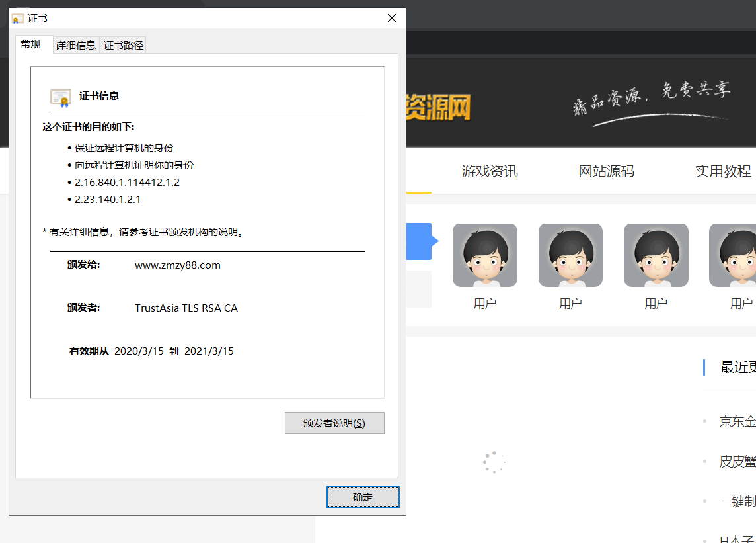Select the third 用户 avatar icon
The image size is (756, 543).
click(656, 255)
